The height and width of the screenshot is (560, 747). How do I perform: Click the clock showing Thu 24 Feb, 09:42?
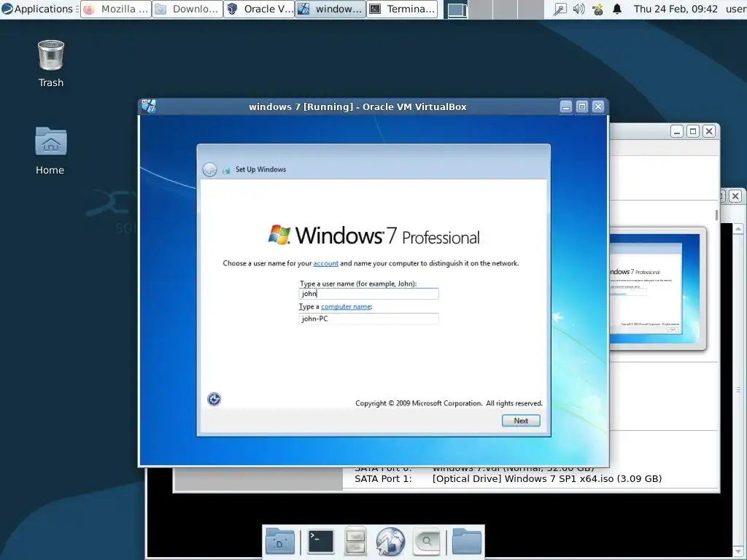(x=676, y=9)
